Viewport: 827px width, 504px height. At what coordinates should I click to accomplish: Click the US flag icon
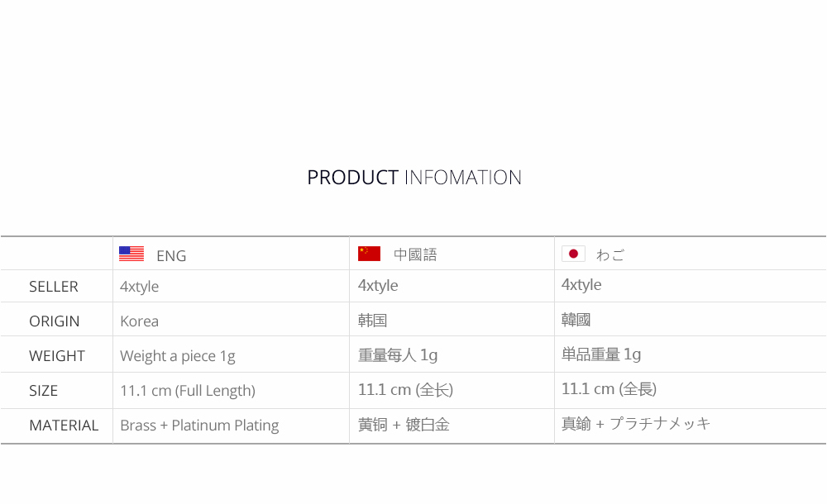131,254
